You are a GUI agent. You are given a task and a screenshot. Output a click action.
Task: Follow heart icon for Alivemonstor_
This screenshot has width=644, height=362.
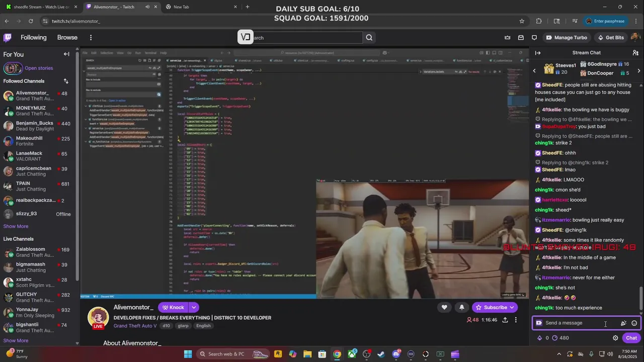tap(444, 307)
